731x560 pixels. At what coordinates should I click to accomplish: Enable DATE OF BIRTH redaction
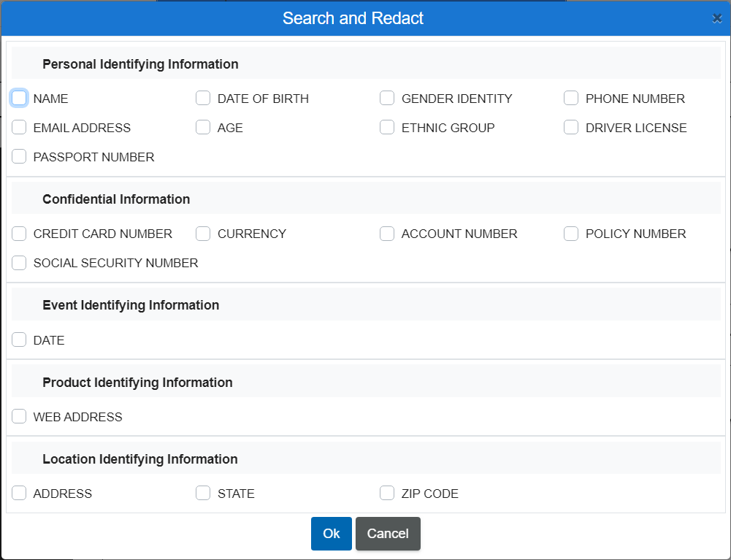(x=203, y=99)
